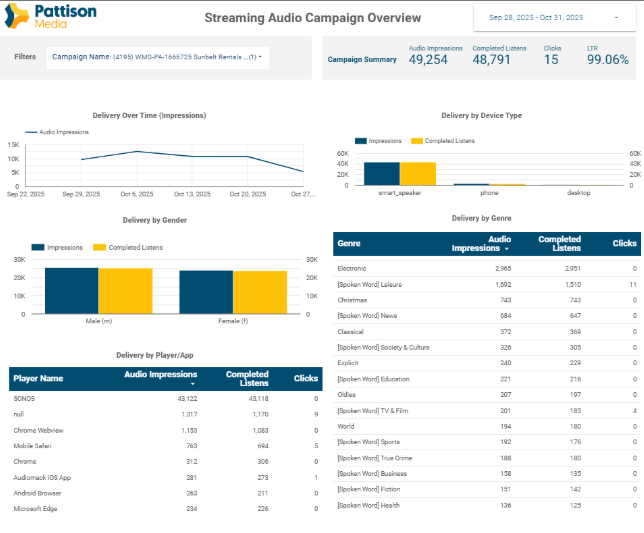Select the [Spoken Word] Leisure row
Viewport: 644px width, 533px height.
click(487, 285)
